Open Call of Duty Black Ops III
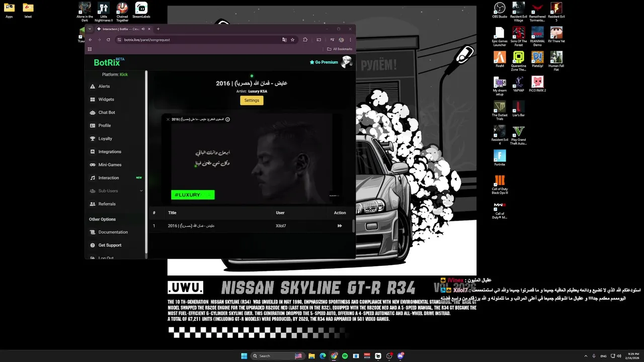This screenshot has width=644, height=362. point(500,185)
